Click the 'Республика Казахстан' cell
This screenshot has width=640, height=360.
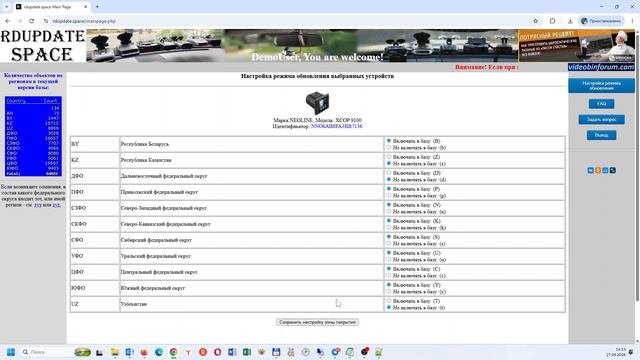pos(251,160)
